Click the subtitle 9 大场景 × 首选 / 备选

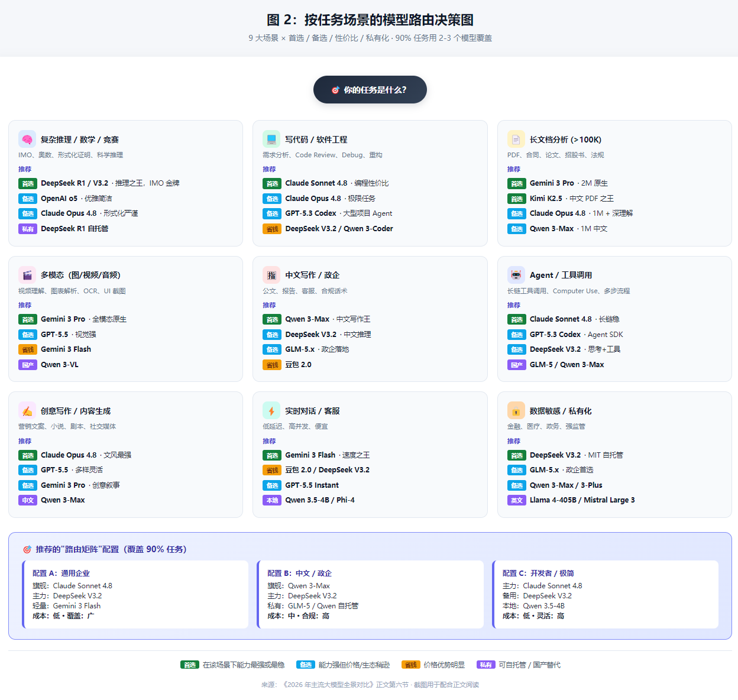point(370,38)
